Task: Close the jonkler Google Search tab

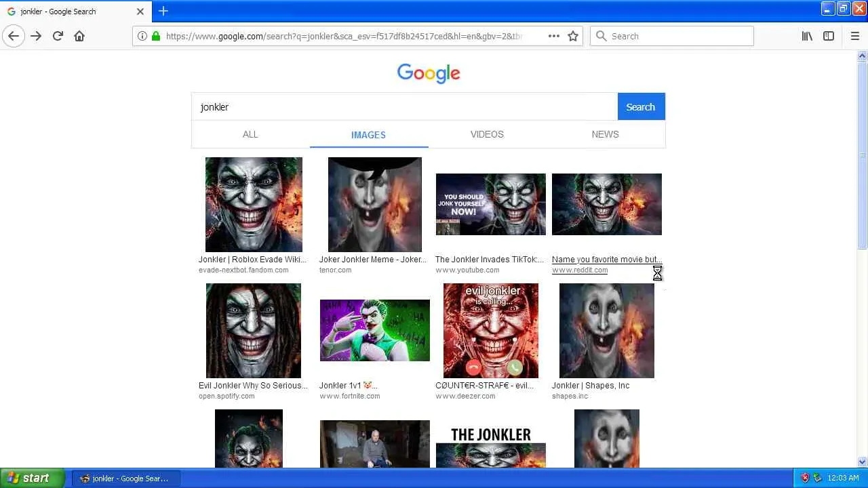Action: 140,12
